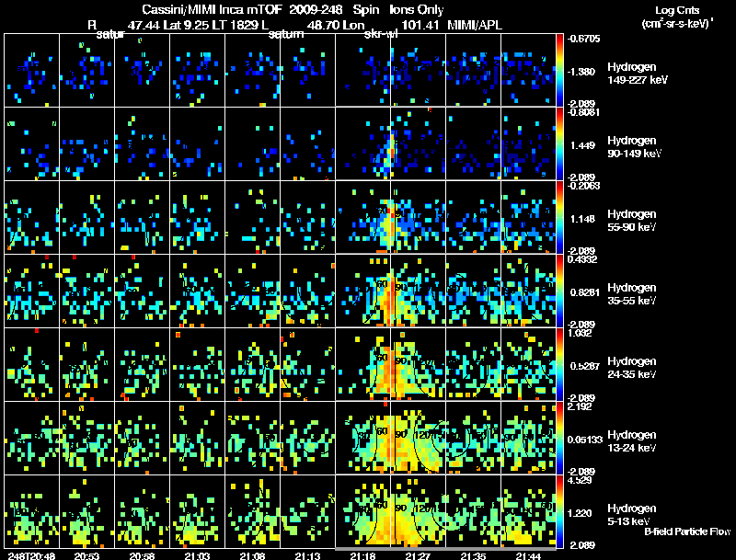This screenshot has width=736, height=560.
Task: Click the Hydrogen 35-55 keV row label
Action: (632, 294)
